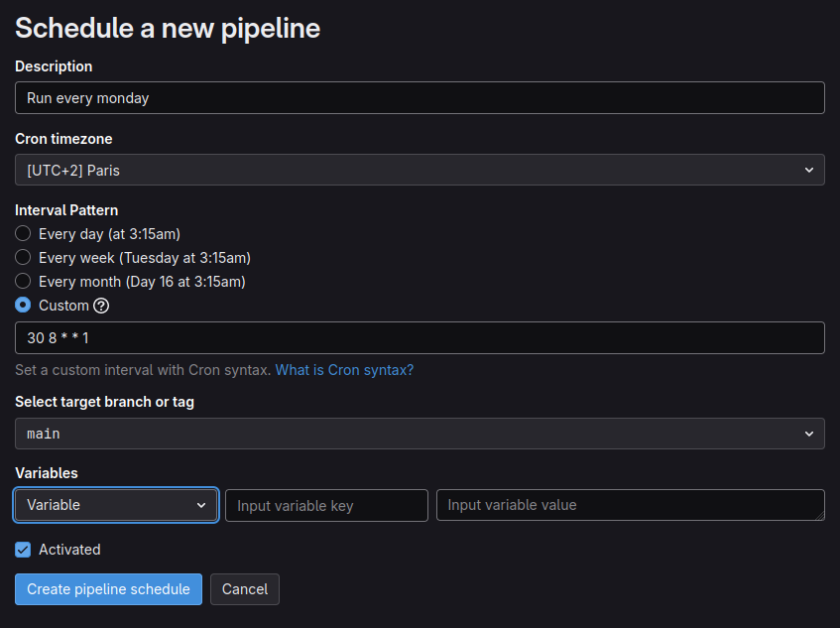Viewport: 840px width, 628px height.
Task: Click the Create pipeline schedule button
Action: 108,589
